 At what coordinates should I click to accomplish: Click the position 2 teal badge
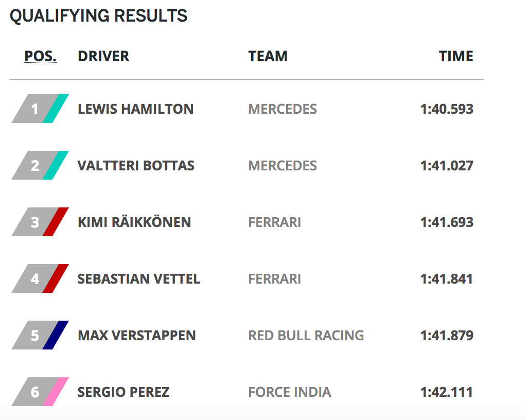(x=40, y=165)
